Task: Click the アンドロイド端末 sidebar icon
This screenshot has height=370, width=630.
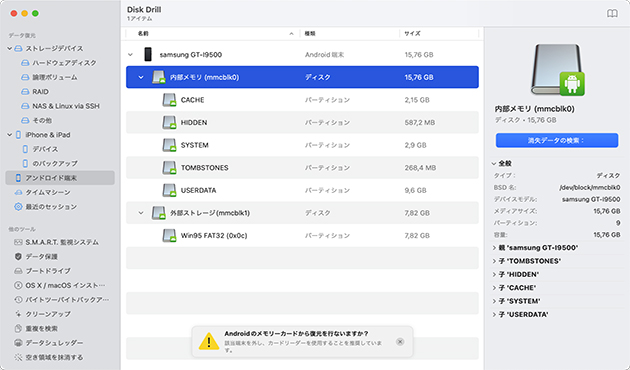Action: (x=18, y=178)
